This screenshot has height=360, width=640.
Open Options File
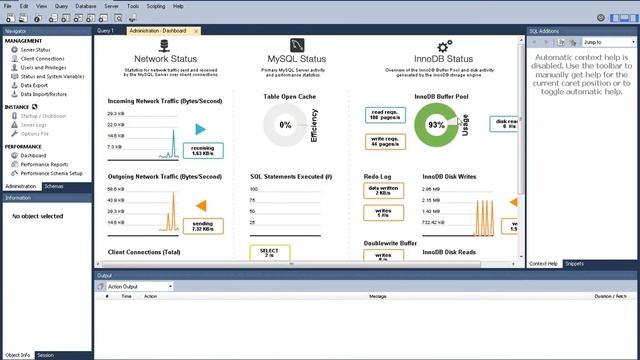34,134
